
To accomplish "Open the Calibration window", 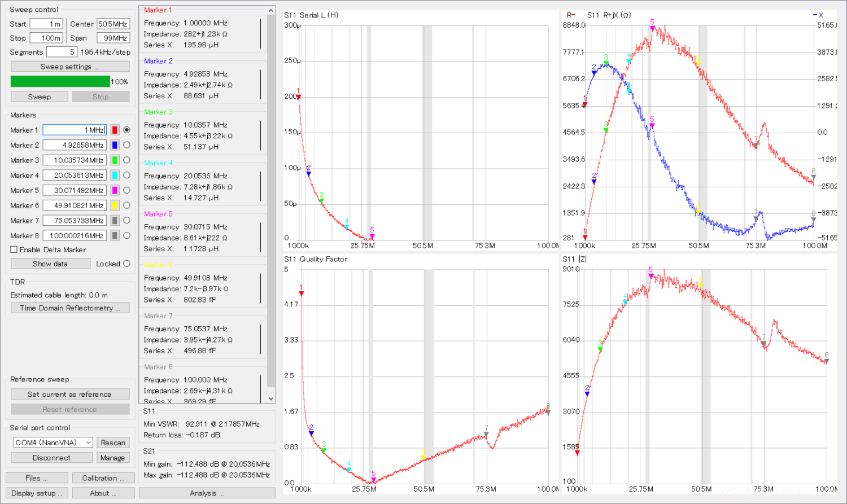I will pyautogui.click(x=103, y=478).
